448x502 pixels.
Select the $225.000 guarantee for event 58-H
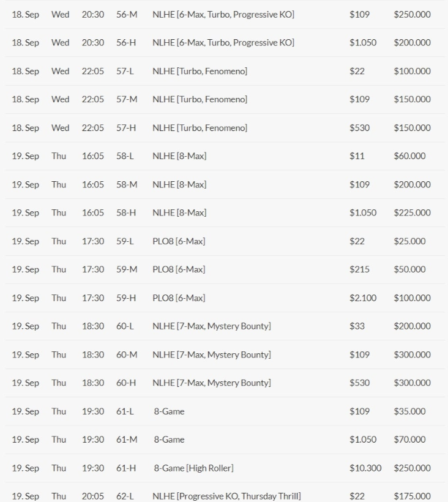[x=412, y=213]
